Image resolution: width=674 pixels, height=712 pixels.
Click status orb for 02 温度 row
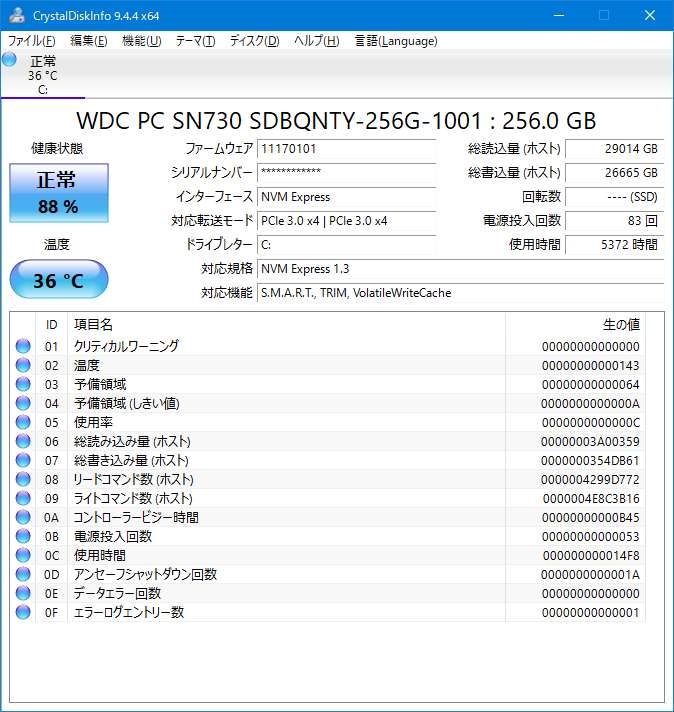[x=23, y=365]
